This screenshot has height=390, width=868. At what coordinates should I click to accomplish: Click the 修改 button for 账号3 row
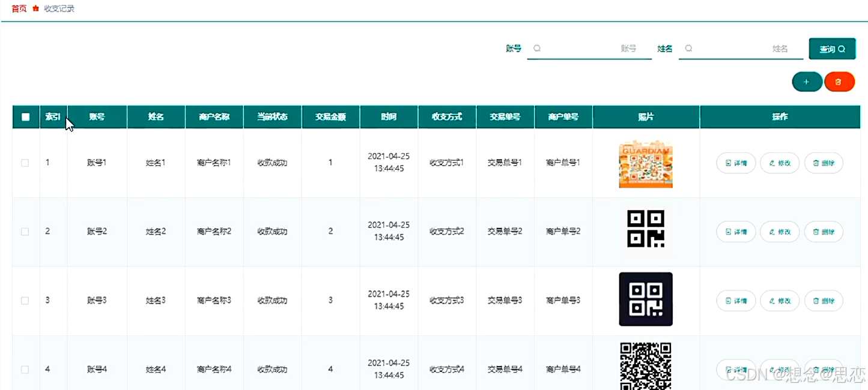[x=780, y=301]
